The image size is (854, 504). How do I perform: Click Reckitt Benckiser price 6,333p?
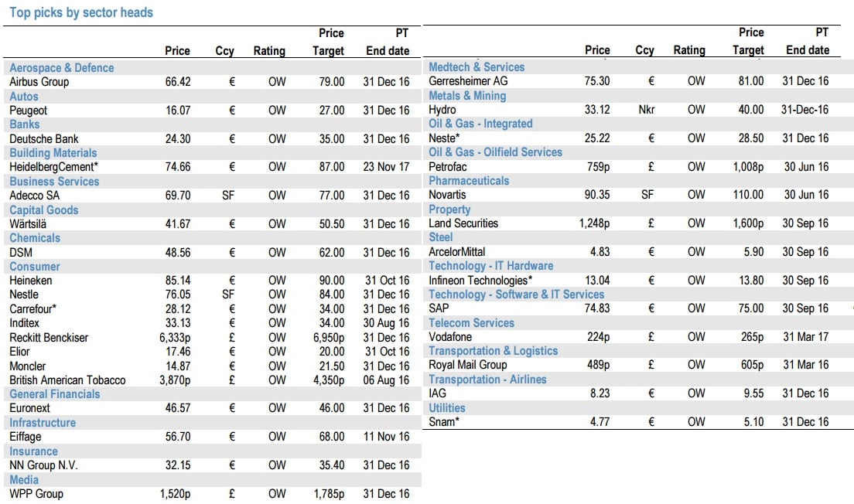(x=175, y=338)
